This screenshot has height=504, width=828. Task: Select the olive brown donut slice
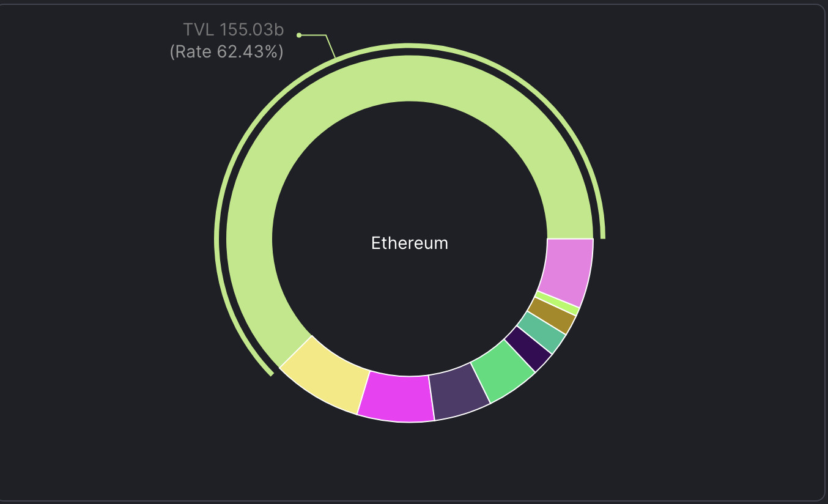tap(553, 315)
